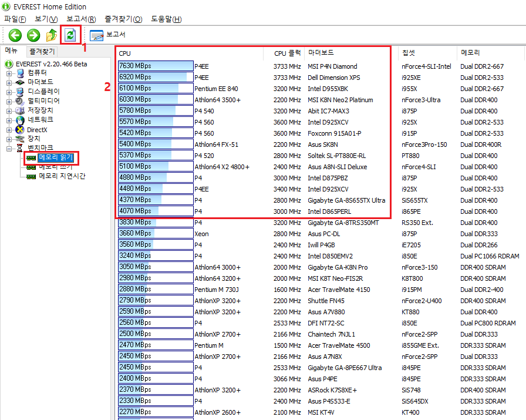Select the 3830 MBps result bar
This screenshot has height=420, width=526.
click(x=156, y=222)
